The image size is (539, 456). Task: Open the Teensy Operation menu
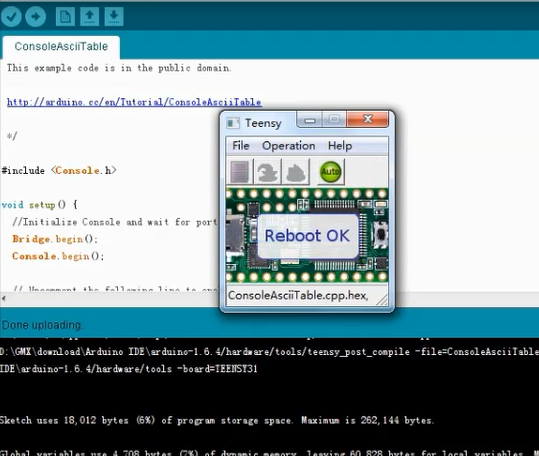[x=288, y=146]
